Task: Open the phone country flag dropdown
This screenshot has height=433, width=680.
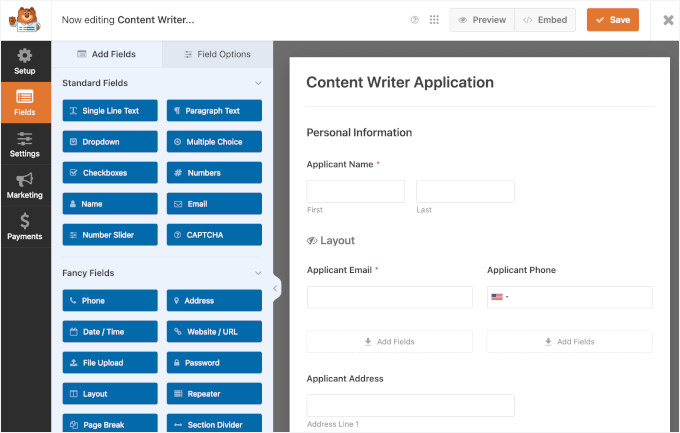Action: [499, 297]
